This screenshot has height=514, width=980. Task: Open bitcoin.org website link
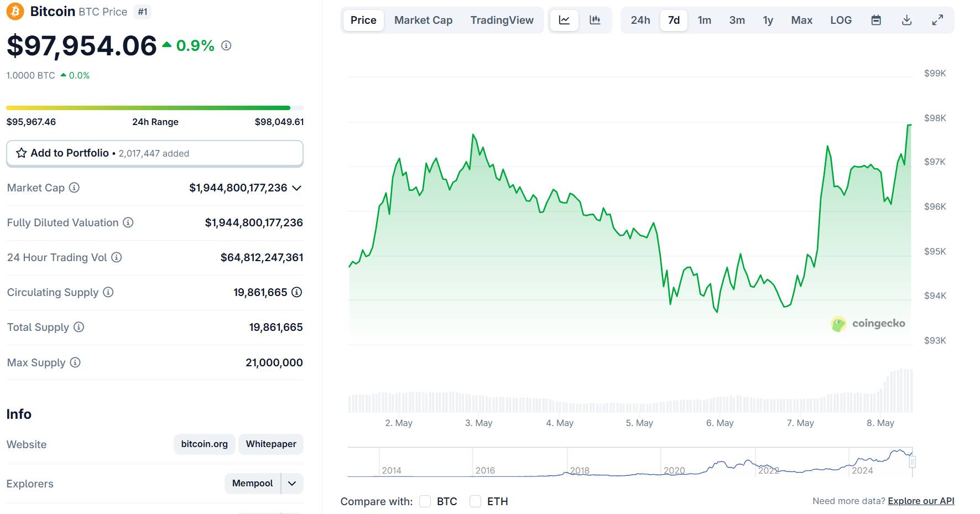[205, 444]
